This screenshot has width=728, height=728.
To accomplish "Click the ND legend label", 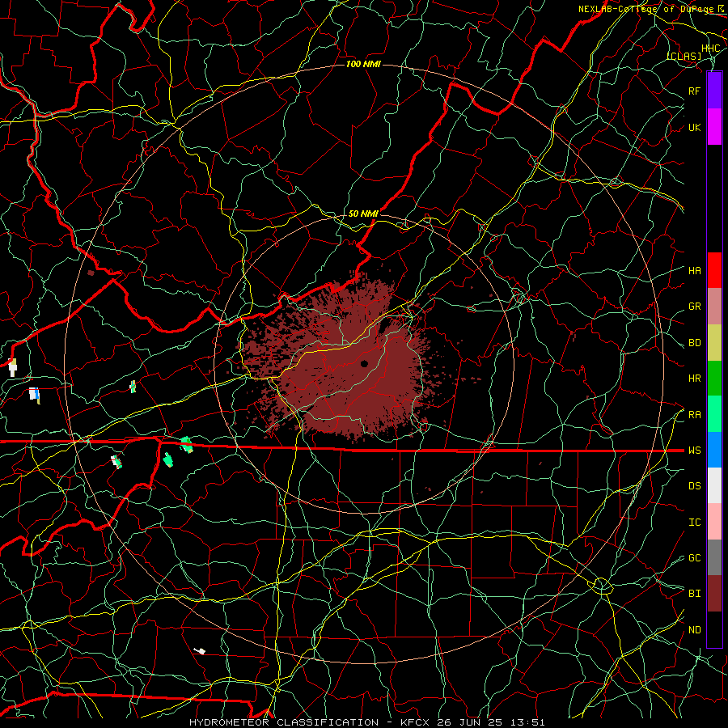I will coord(694,630).
